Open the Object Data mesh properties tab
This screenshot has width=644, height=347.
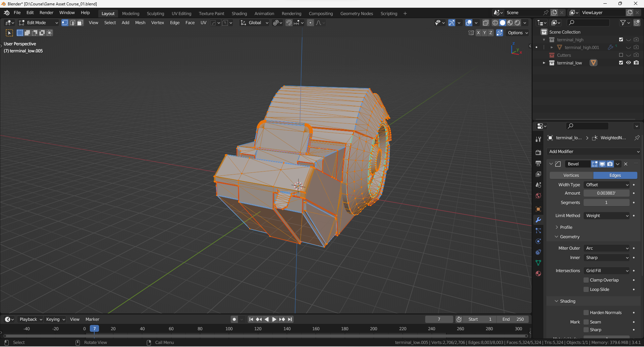pyautogui.click(x=538, y=263)
